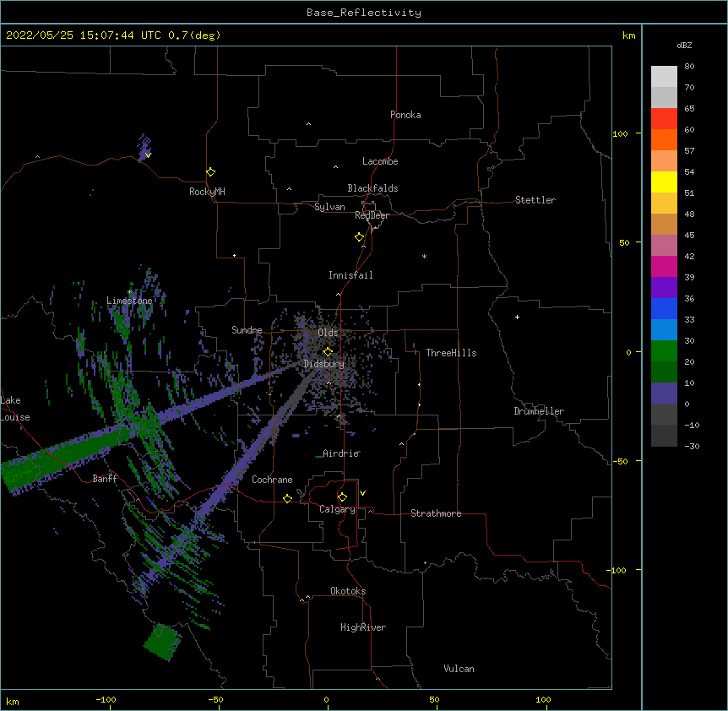Click the Banff label
The image size is (728, 711).
[x=105, y=479]
